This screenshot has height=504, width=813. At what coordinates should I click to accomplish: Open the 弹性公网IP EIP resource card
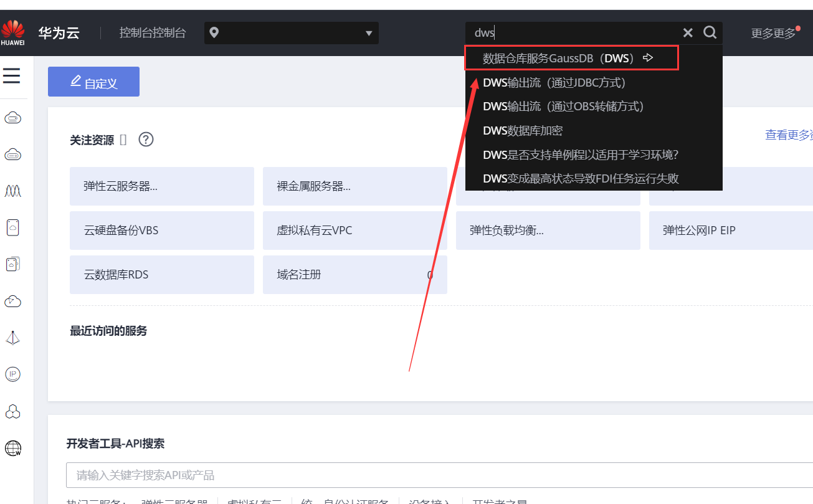point(731,231)
